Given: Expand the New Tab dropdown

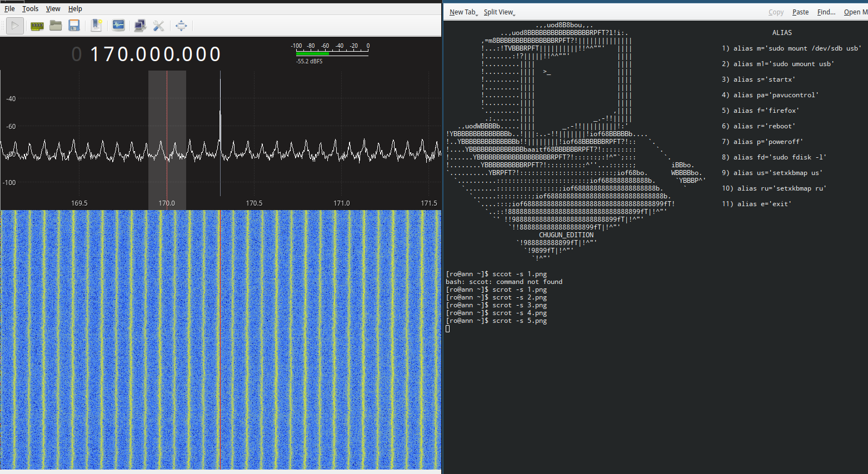Looking at the screenshot, I should click(x=463, y=12).
